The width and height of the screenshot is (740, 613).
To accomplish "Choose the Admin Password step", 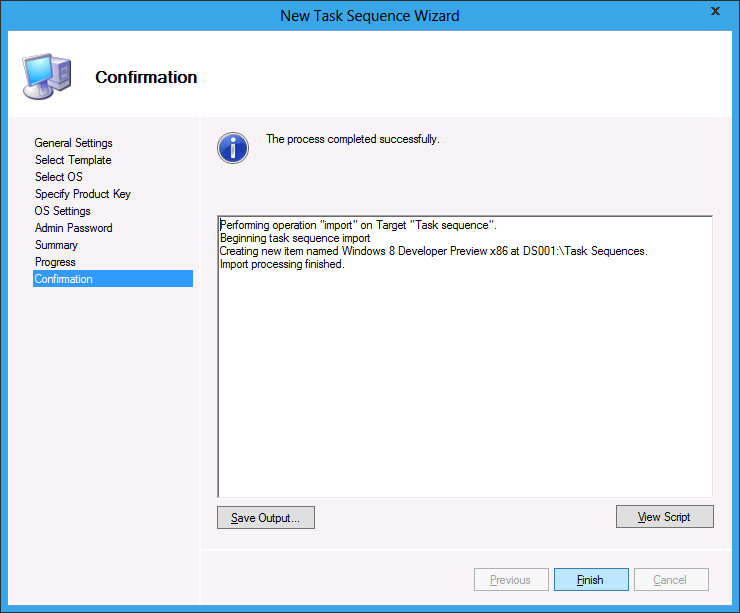I will pyautogui.click(x=74, y=228).
